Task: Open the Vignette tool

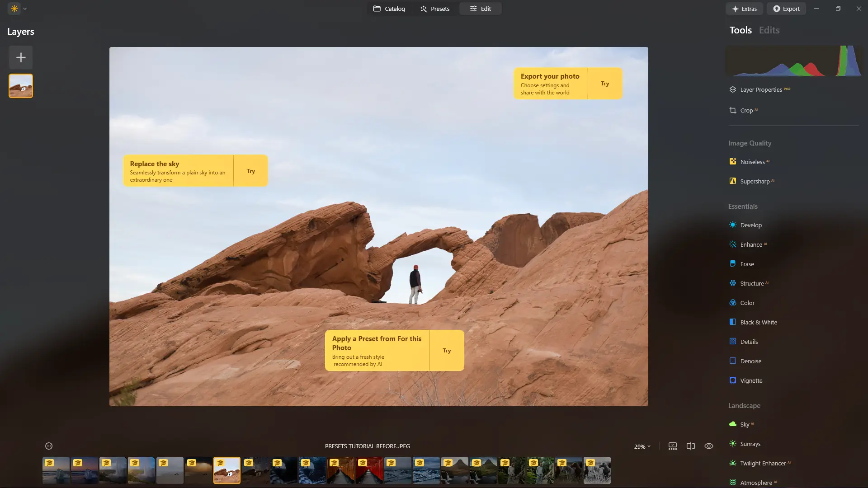Action: click(751, 380)
